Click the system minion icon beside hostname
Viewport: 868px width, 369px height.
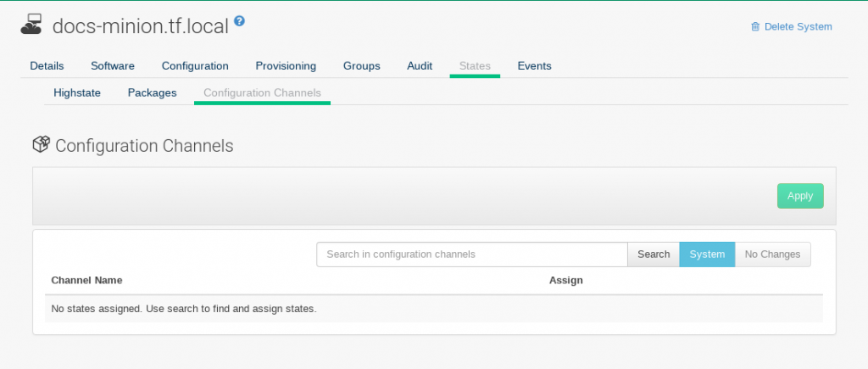(x=31, y=25)
